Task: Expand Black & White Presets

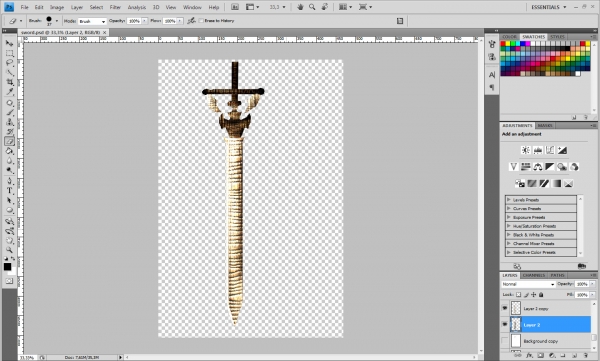Action: [x=509, y=235]
